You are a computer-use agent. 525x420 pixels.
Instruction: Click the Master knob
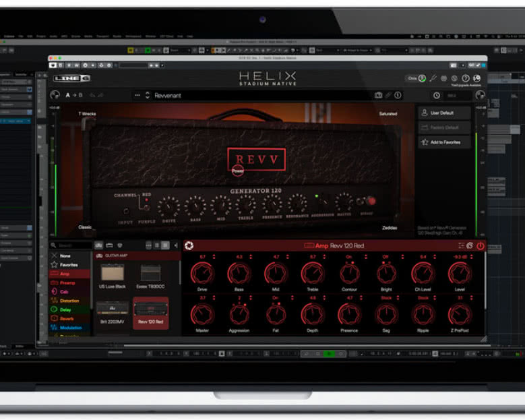[202, 315]
